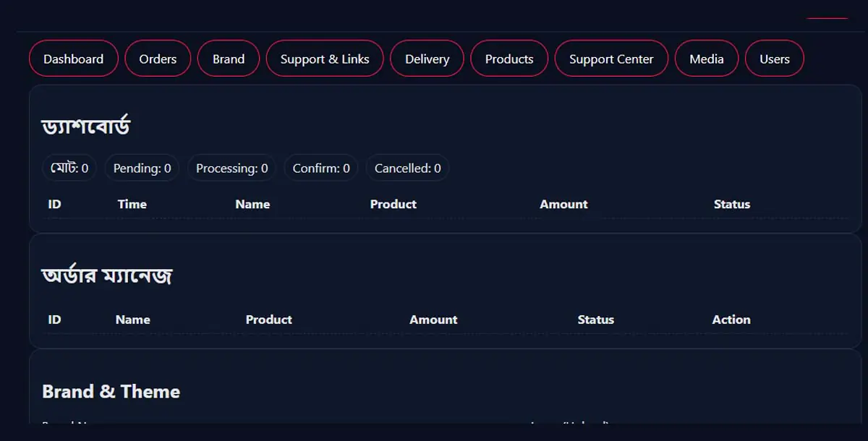Open the Dashboard nav tab
Viewport: 868px width, 441px height.
(73, 59)
